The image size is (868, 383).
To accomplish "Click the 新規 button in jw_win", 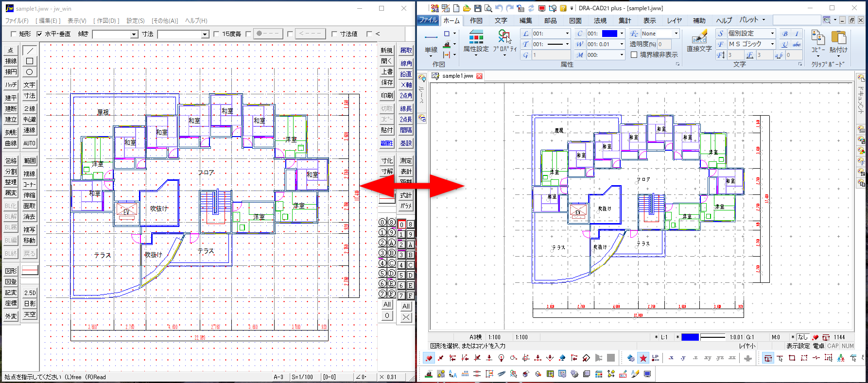I will tap(387, 51).
